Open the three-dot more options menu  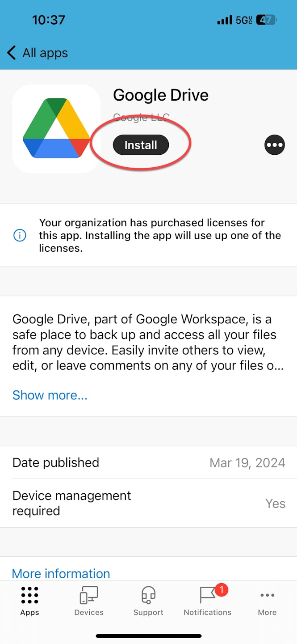(274, 145)
